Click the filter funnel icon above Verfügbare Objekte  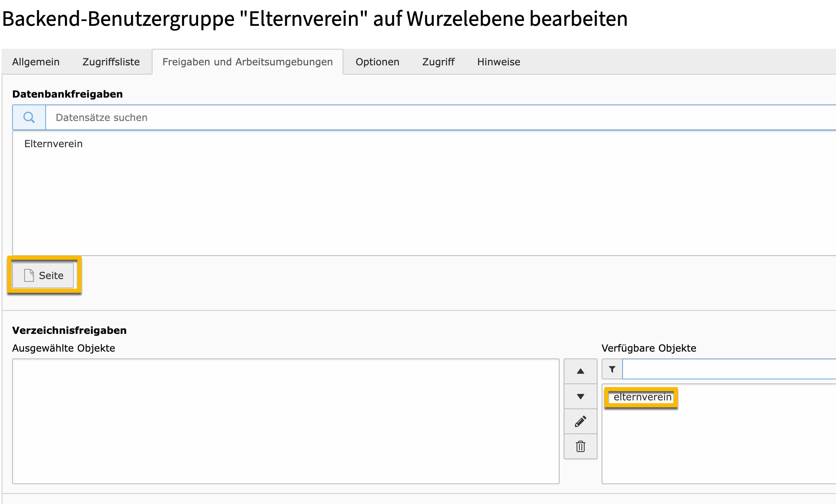[612, 369]
